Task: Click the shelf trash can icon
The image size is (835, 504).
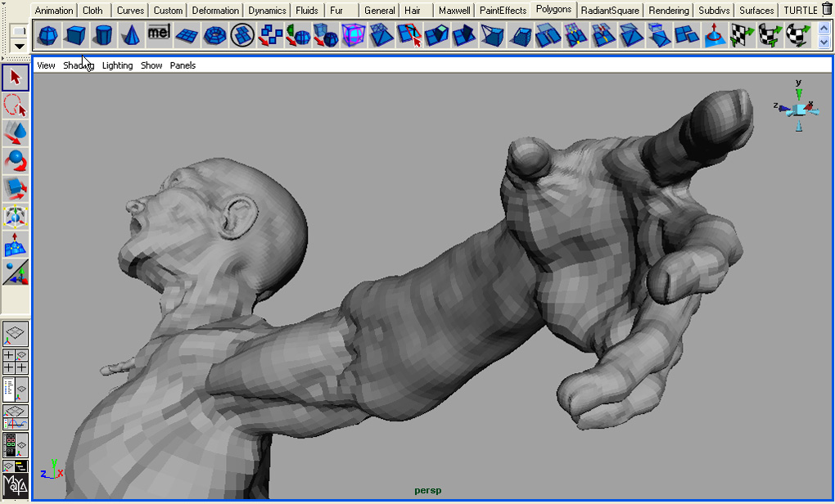Action: click(x=827, y=10)
